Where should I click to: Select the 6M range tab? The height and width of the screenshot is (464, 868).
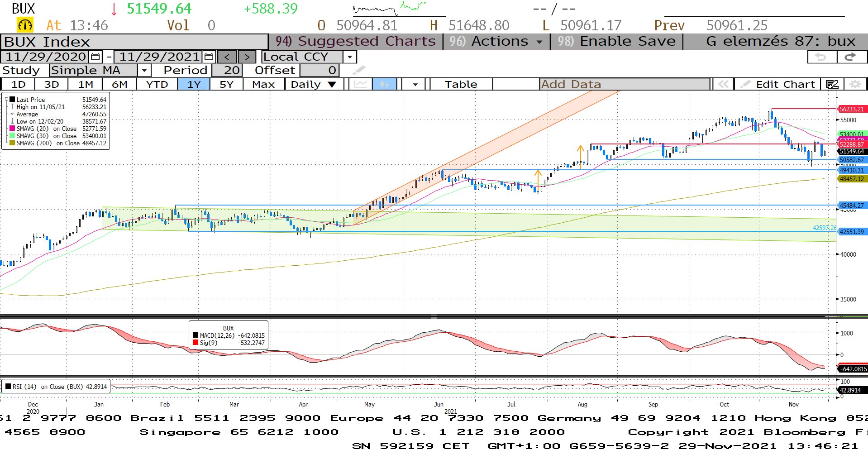tap(119, 84)
